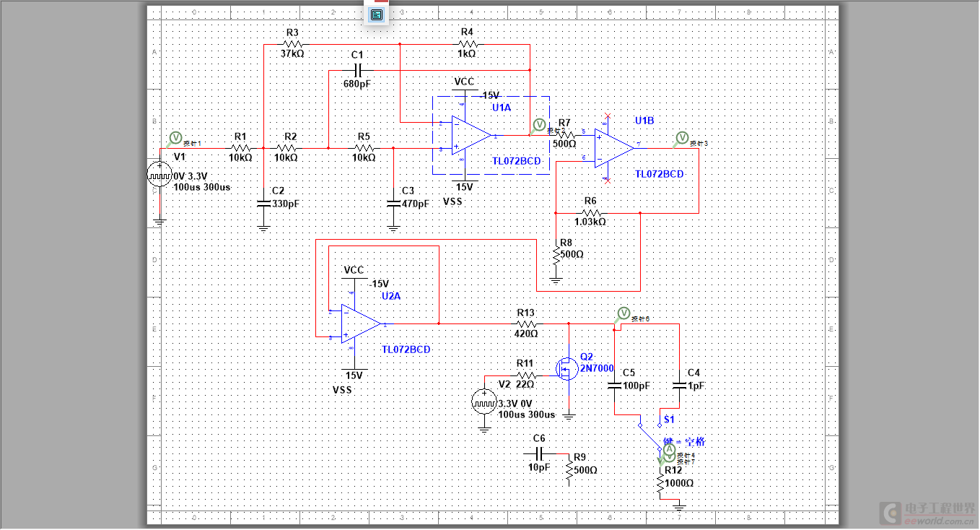This screenshot has width=980, height=530.
Task: Click voltage probe 1 near R1
Action: tap(175, 137)
